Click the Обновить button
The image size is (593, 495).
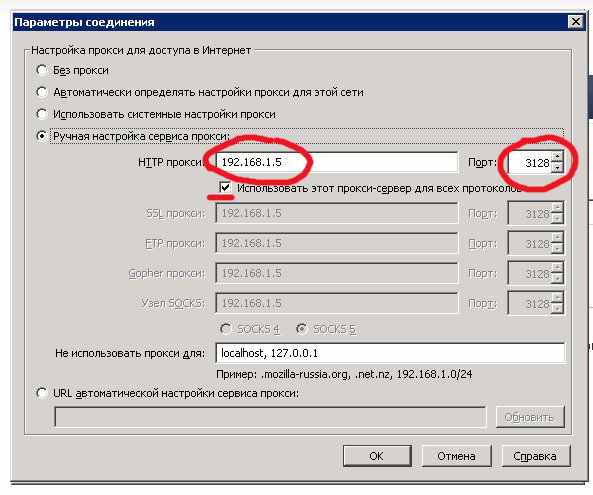click(x=529, y=417)
